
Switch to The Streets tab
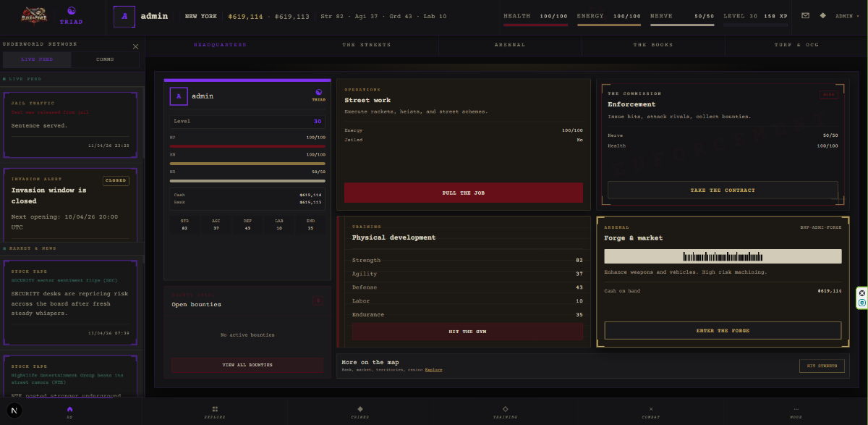click(x=366, y=45)
